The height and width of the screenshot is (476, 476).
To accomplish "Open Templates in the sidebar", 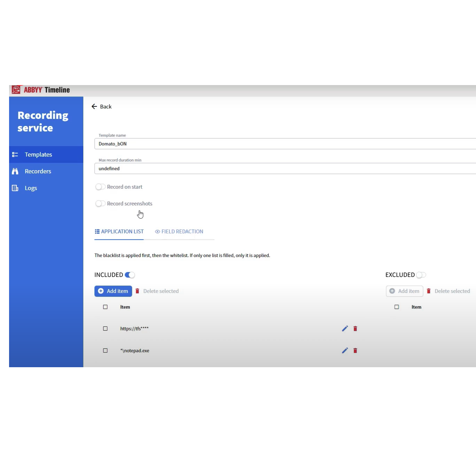I will coord(38,154).
